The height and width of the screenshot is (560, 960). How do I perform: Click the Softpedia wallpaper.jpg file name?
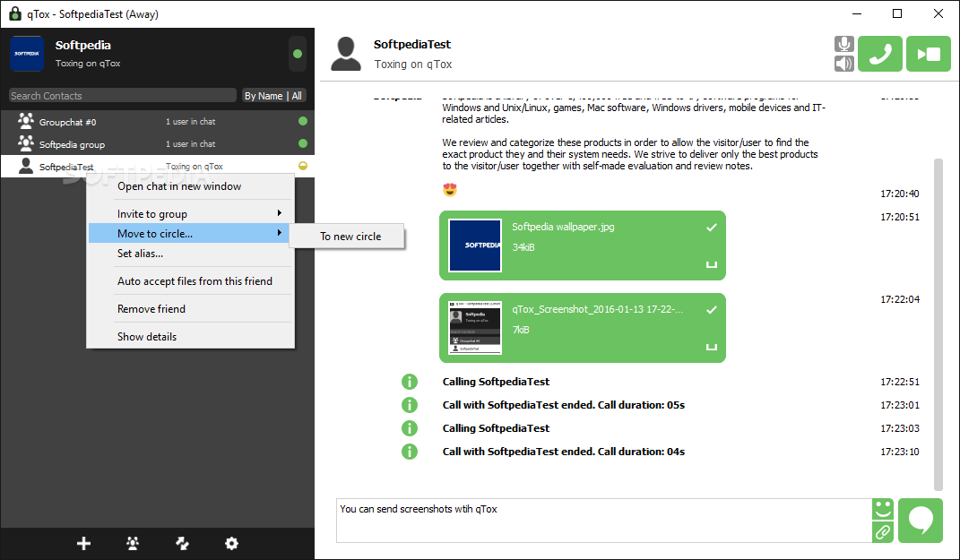coord(563,227)
